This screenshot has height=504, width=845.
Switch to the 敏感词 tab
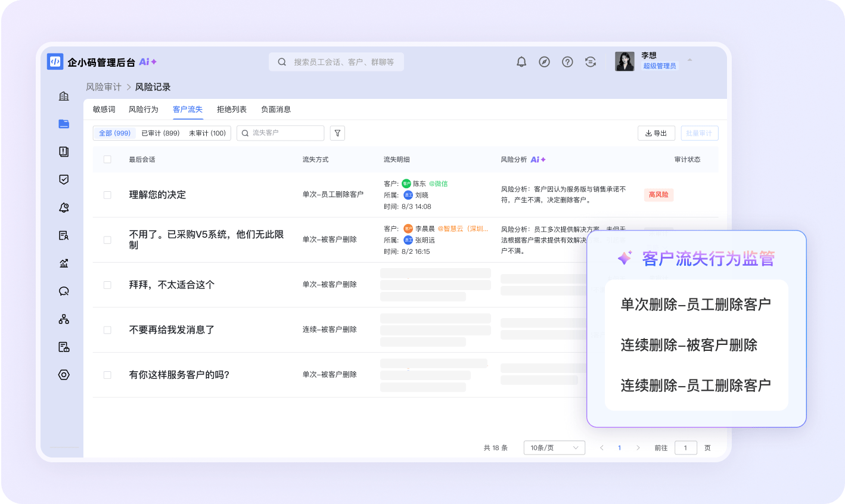pos(104,110)
